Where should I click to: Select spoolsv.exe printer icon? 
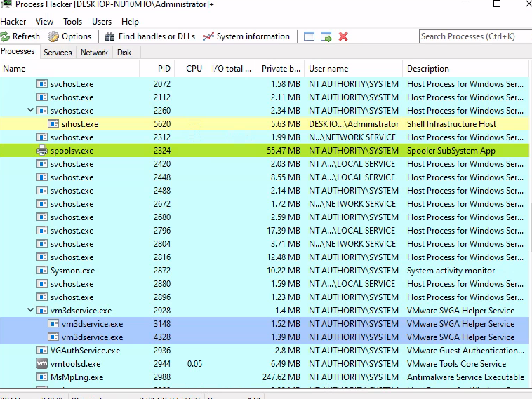41,150
